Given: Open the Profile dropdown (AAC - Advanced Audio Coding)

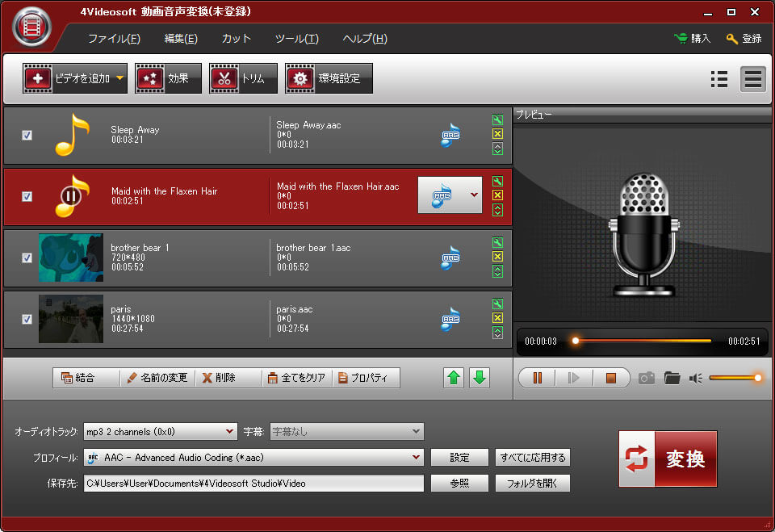Looking at the screenshot, I should tap(253, 458).
